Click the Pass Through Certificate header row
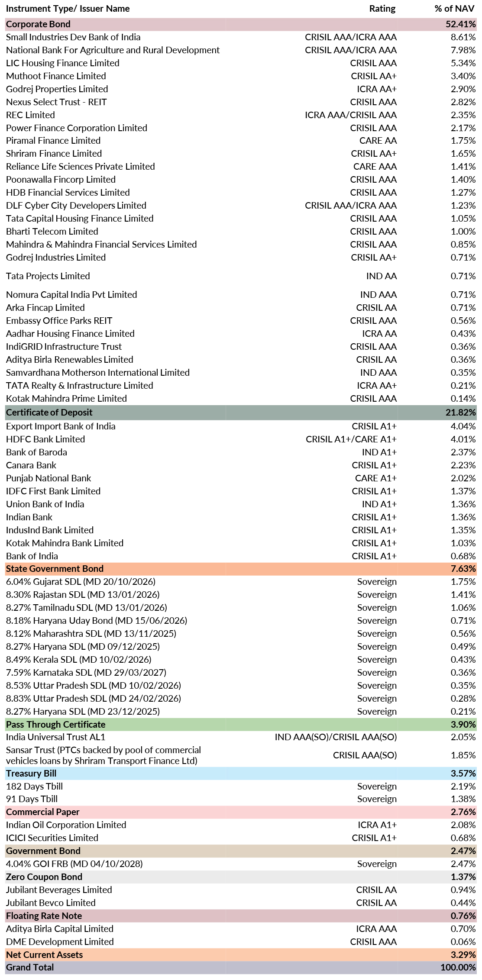 (241, 725)
